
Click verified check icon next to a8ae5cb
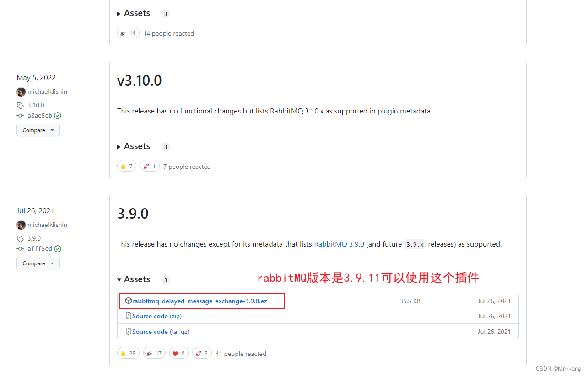58,116
